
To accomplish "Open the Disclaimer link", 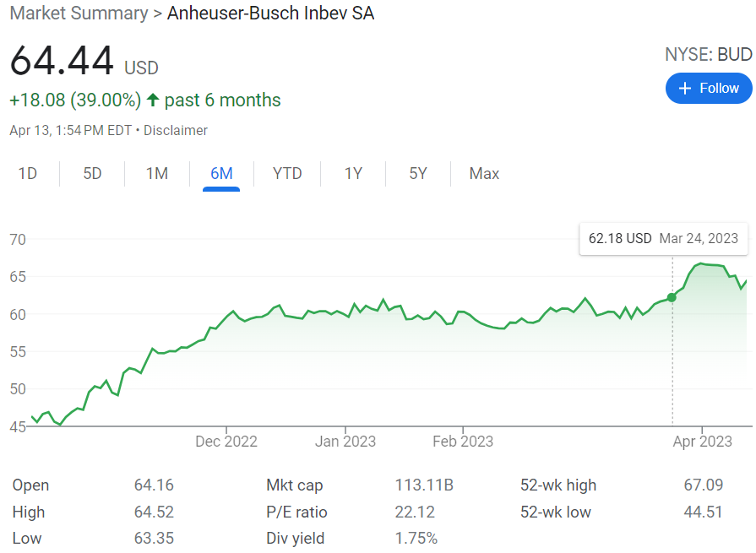I will (x=176, y=131).
